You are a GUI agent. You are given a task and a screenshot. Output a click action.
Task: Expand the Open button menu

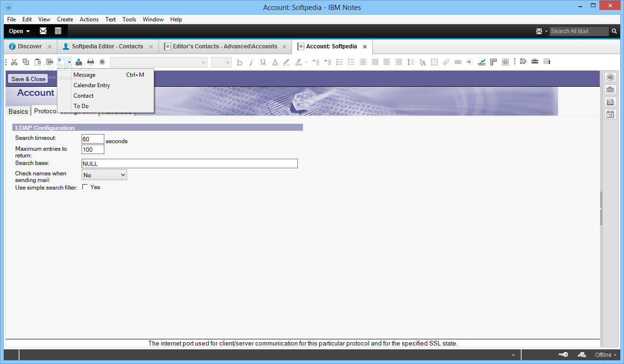[x=19, y=31]
